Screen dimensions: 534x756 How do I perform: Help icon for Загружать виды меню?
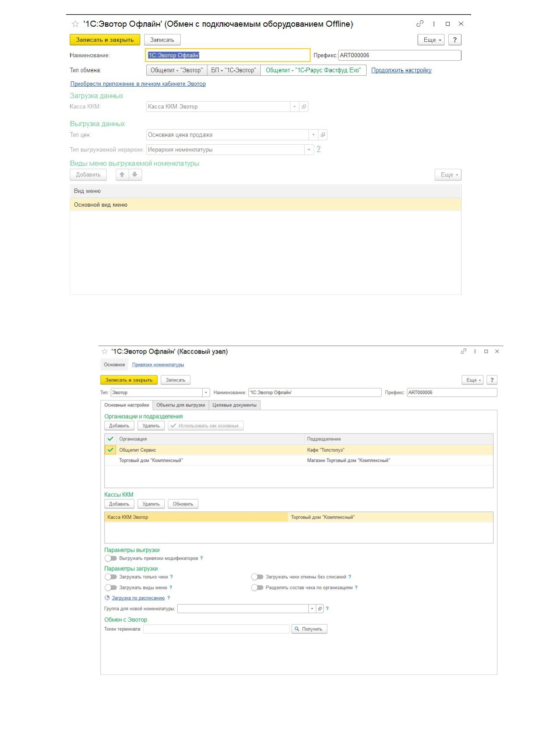tap(171, 588)
